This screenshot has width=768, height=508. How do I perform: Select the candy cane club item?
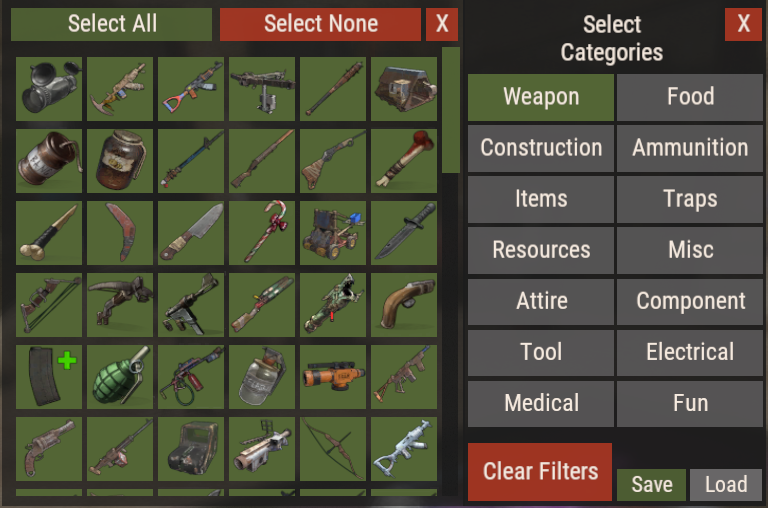[262, 233]
